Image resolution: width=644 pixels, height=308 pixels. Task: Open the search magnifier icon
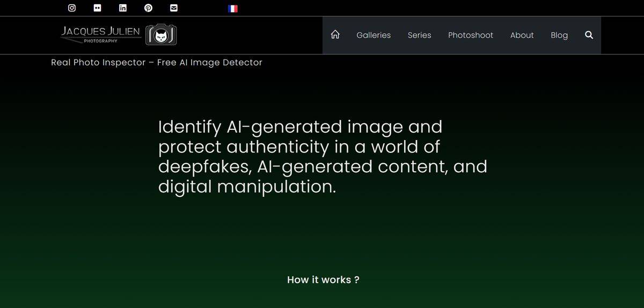tap(589, 35)
